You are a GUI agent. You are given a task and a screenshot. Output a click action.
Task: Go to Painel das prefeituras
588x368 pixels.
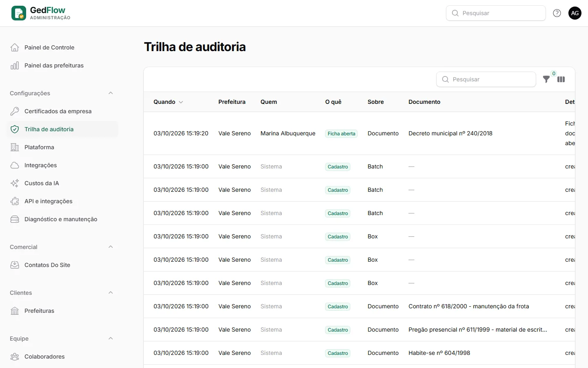pos(62,65)
